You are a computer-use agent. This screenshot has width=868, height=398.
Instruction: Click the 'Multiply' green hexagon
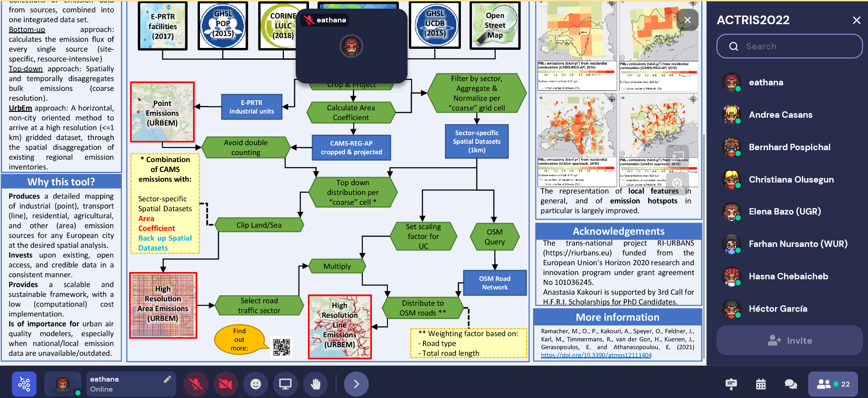click(337, 266)
